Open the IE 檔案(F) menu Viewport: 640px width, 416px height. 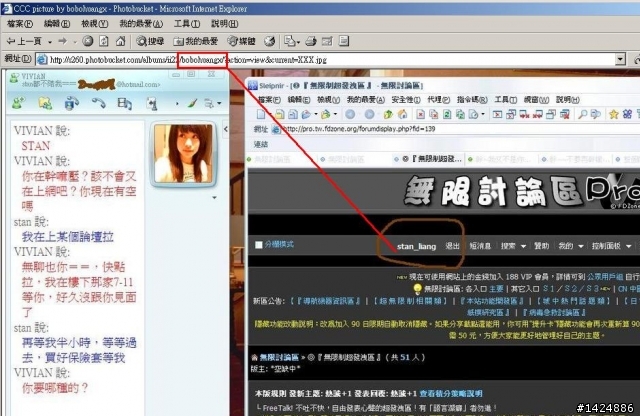pyautogui.click(x=20, y=24)
